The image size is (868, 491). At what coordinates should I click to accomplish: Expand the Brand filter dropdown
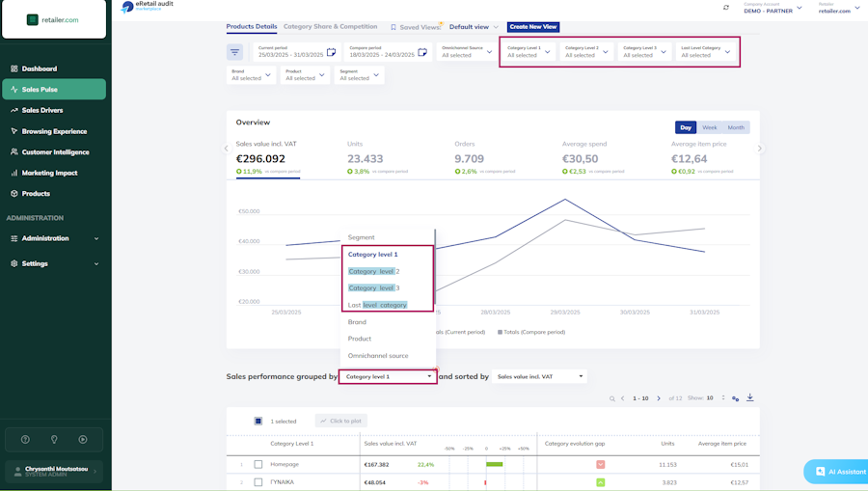tap(252, 74)
